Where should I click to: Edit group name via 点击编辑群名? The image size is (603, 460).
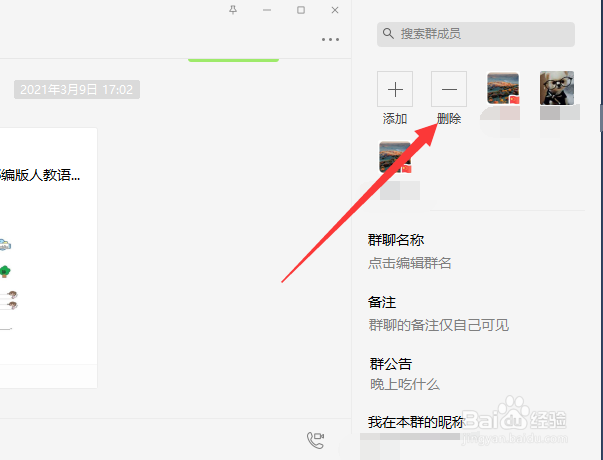click(x=410, y=263)
